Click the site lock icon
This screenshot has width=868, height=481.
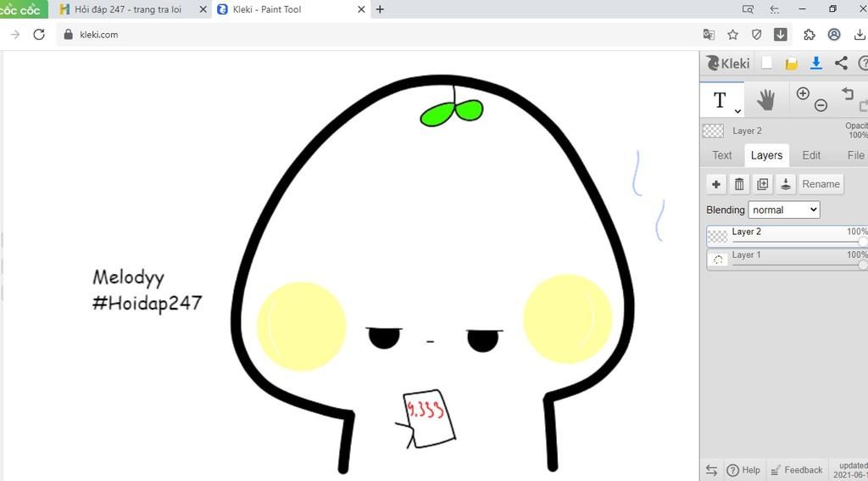[68, 34]
